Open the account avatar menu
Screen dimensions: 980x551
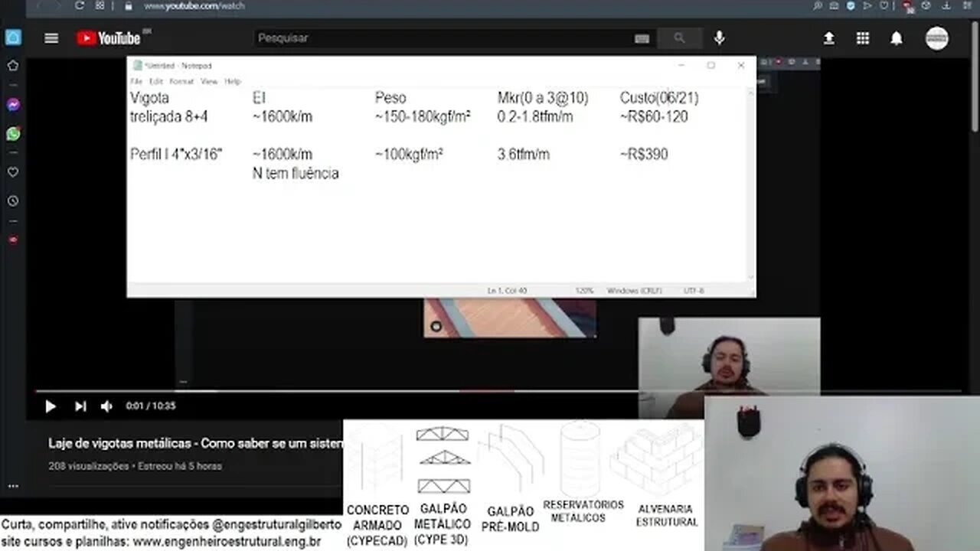(937, 38)
